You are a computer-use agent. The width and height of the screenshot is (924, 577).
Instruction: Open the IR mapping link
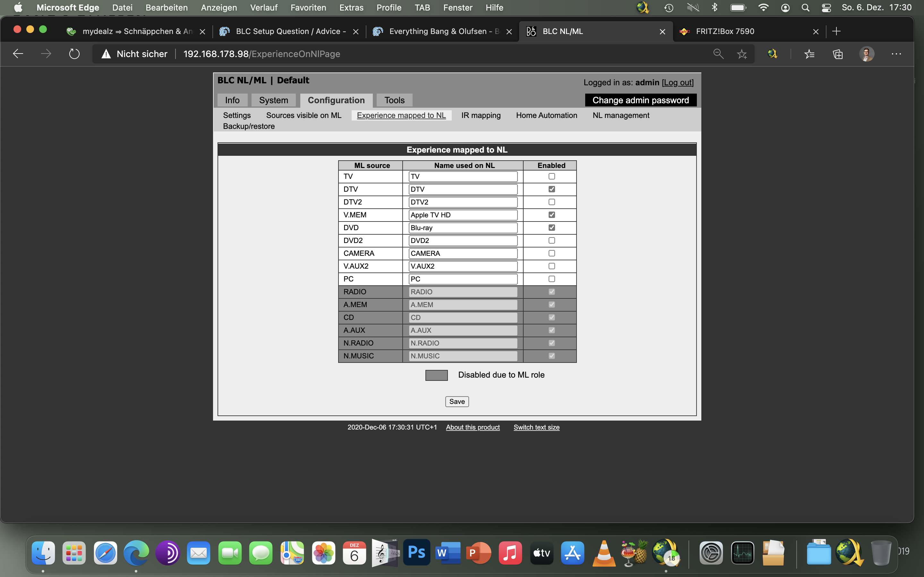point(481,115)
